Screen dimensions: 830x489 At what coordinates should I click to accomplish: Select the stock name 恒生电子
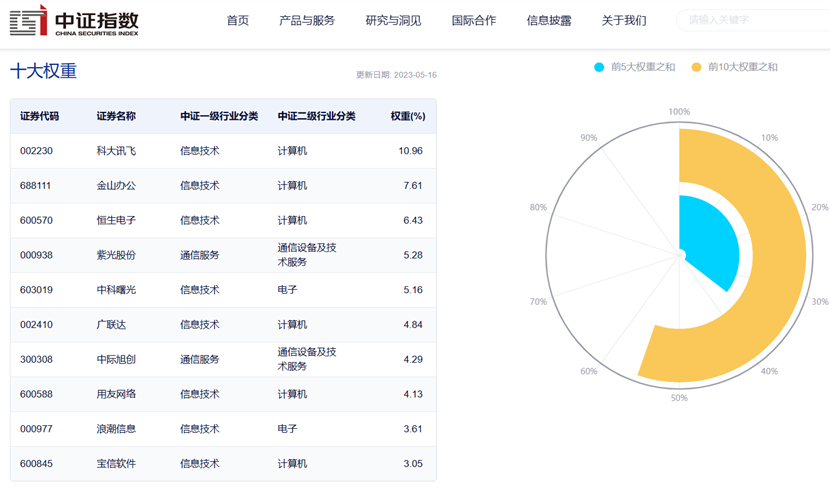pyautogui.click(x=116, y=220)
